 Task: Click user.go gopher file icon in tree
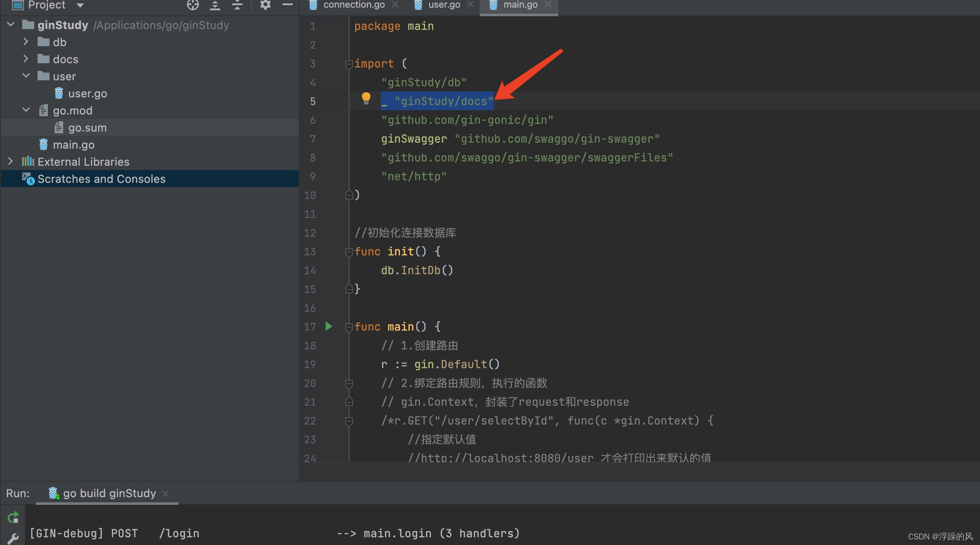point(59,93)
